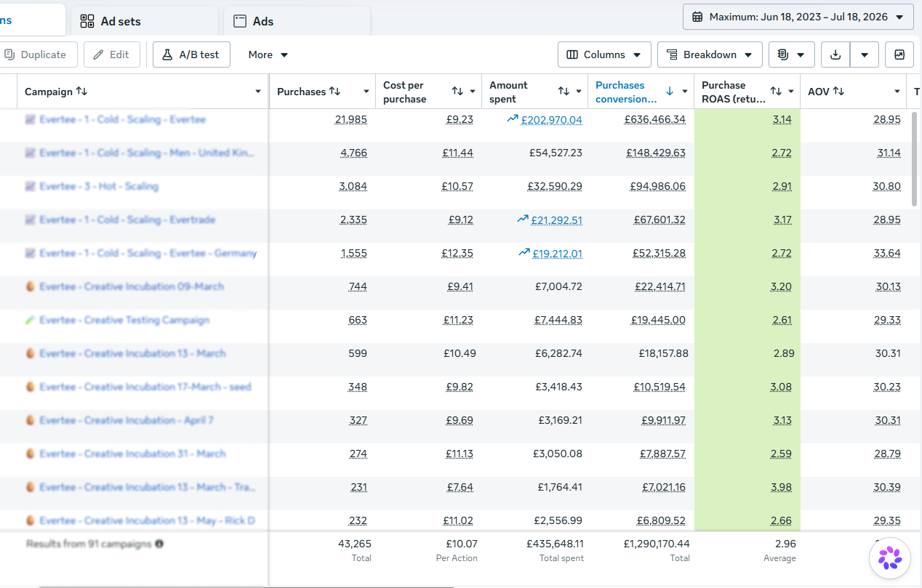Sort by AOV column
This screenshot has width=922, height=588.
[838, 92]
